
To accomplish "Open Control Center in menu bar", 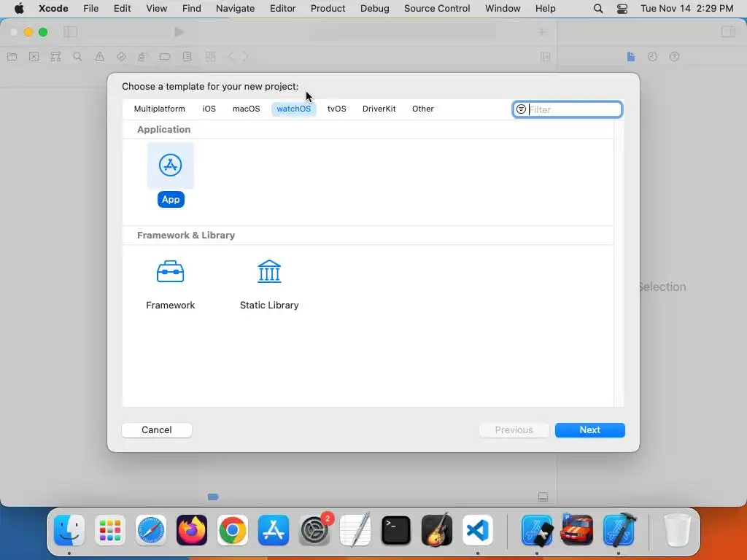I will (622, 9).
